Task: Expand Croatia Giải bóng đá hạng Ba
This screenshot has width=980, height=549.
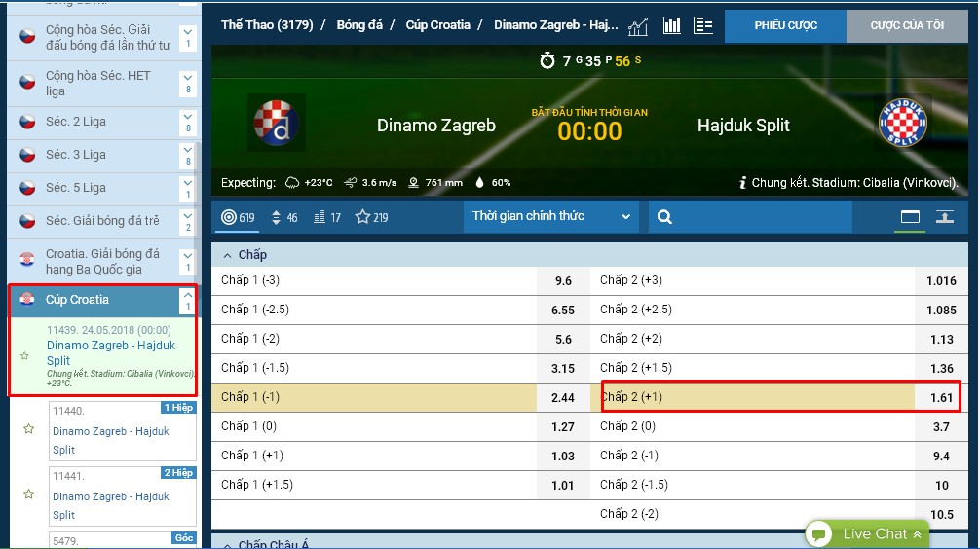Action: (x=187, y=261)
